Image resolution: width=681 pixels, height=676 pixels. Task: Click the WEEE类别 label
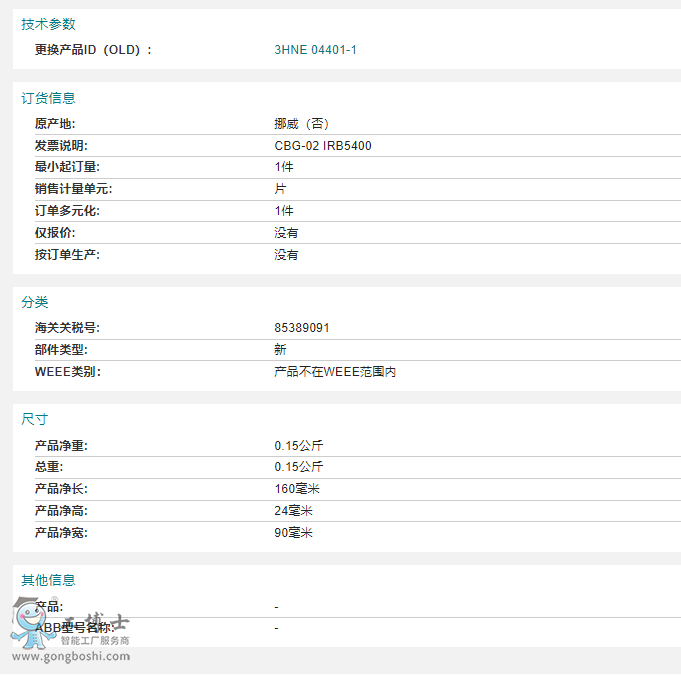(x=67, y=372)
